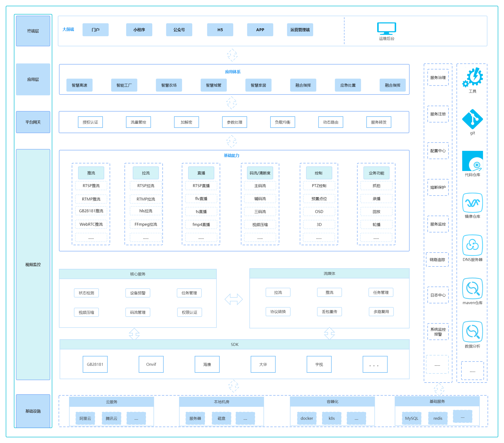
Task: Select the docker container block
Action: [307, 418]
